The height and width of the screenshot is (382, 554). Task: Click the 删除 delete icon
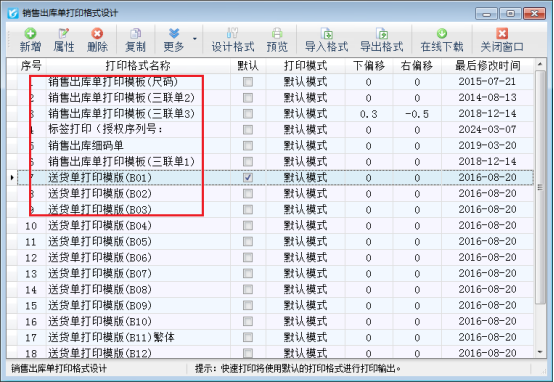point(97,40)
